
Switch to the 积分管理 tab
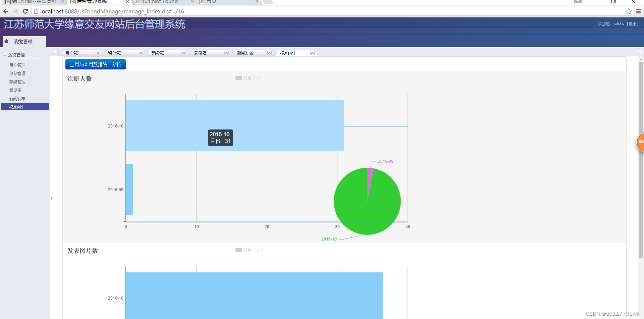point(116,53)
